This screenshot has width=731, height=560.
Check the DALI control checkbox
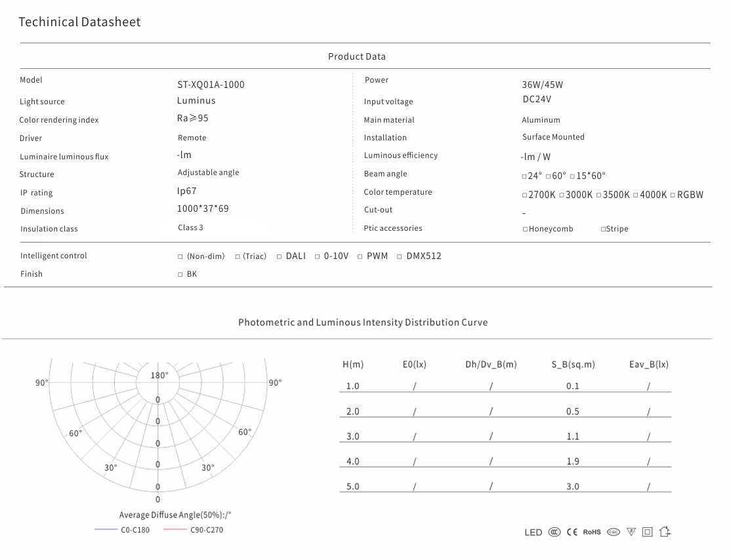[280, 257]
